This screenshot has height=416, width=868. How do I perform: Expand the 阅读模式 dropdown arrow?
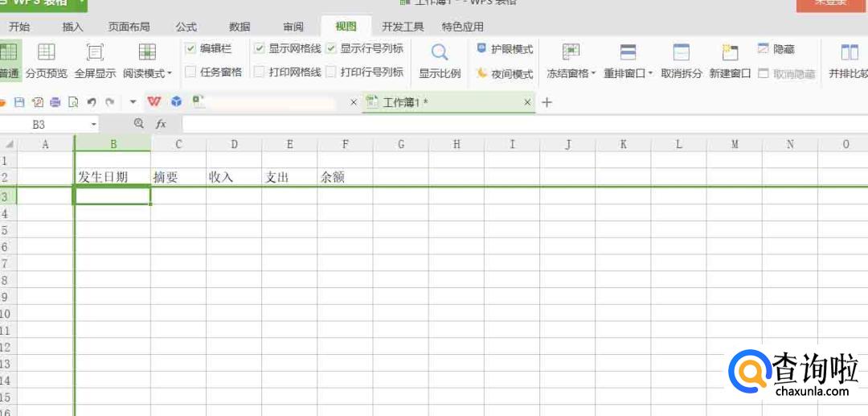pos(170,74)
